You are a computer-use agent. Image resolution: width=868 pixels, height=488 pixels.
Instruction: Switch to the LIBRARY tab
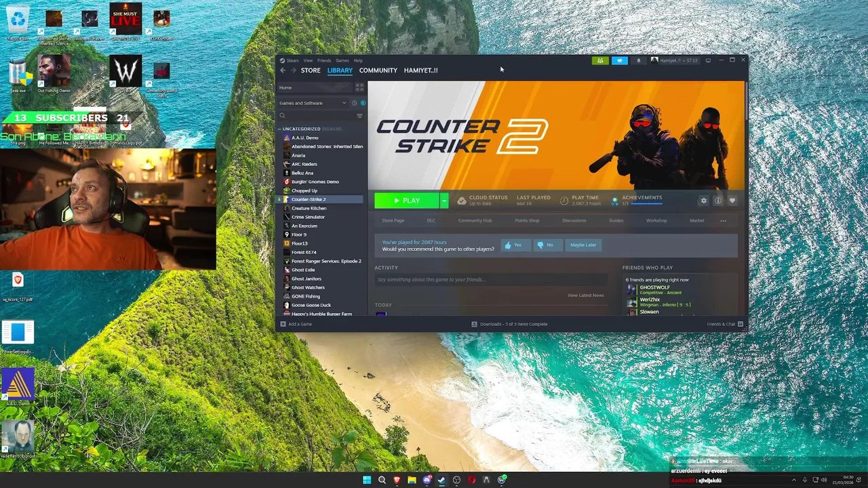coord(340,70)
